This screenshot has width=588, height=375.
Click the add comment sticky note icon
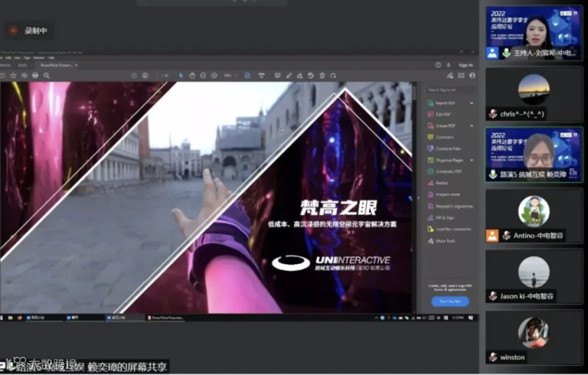278,75
